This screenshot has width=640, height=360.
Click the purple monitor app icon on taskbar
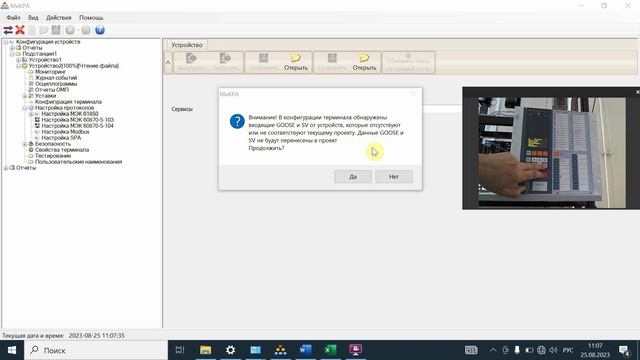356,350
